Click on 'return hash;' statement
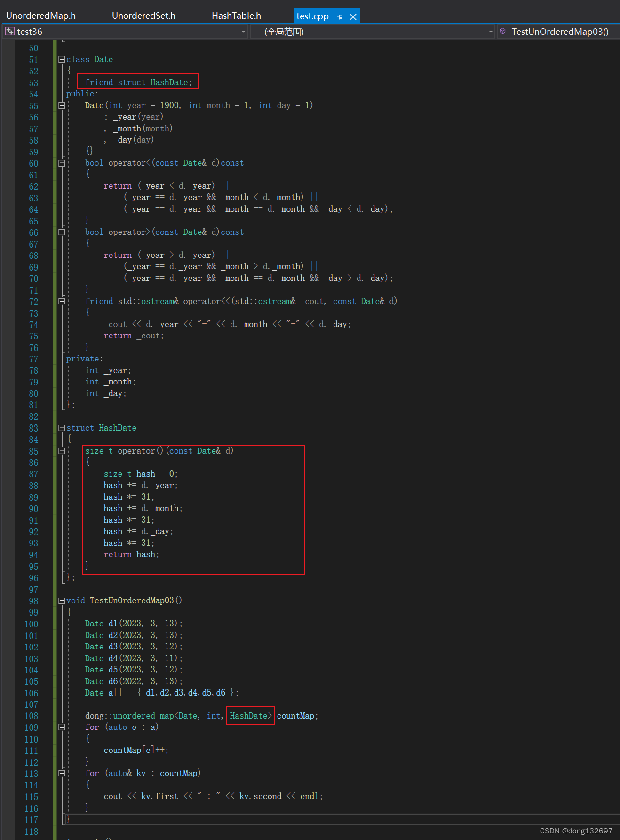620x840 pixels. [x=131, y=554]
